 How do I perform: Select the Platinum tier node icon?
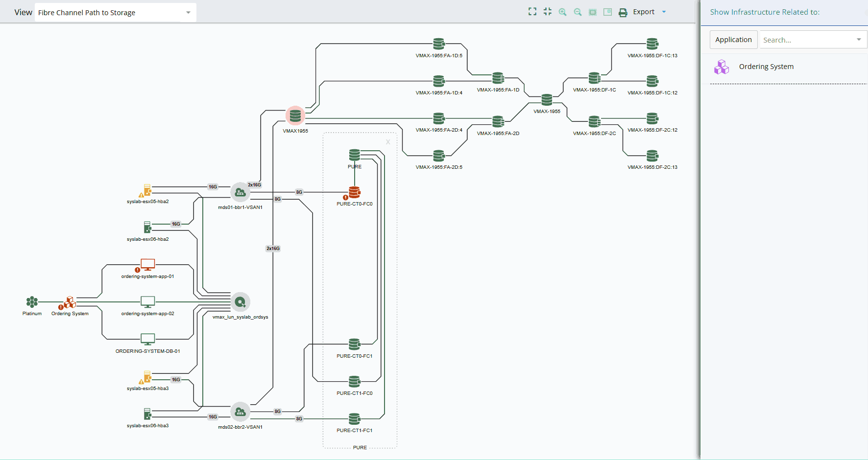pos(32,302)
